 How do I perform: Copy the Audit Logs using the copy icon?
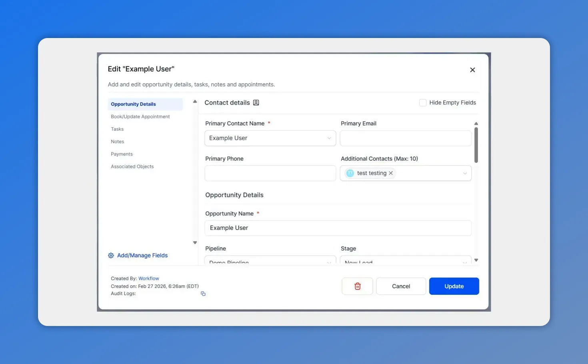[x=203, y=293]
